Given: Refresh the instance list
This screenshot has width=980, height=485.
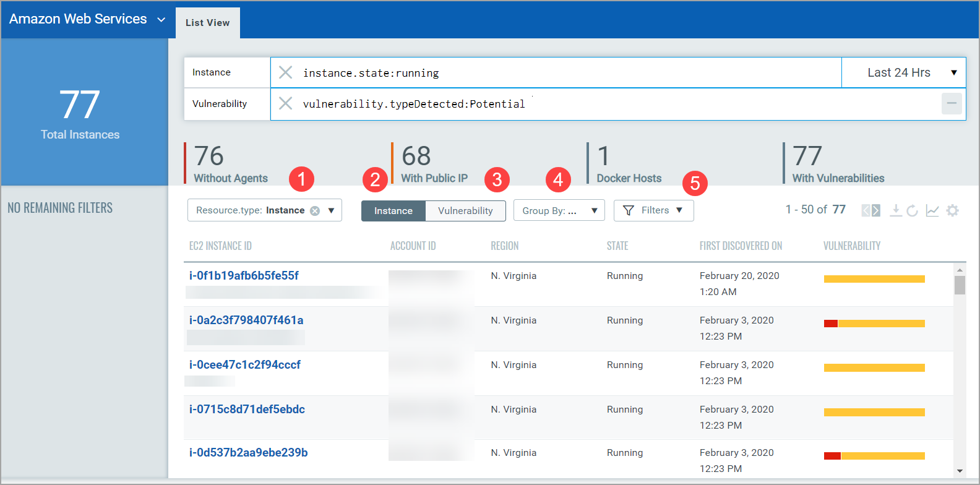Looking at the screenshot, I should point(913,210).
